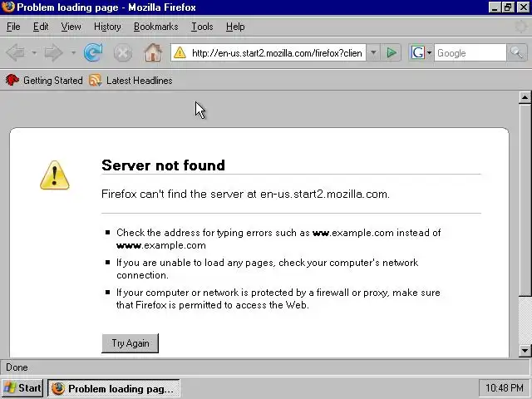Image resolution: width=532 pixels, height=399 pixels.
Task: Click the 'Done' status bar text
Action: coord(17,367)
